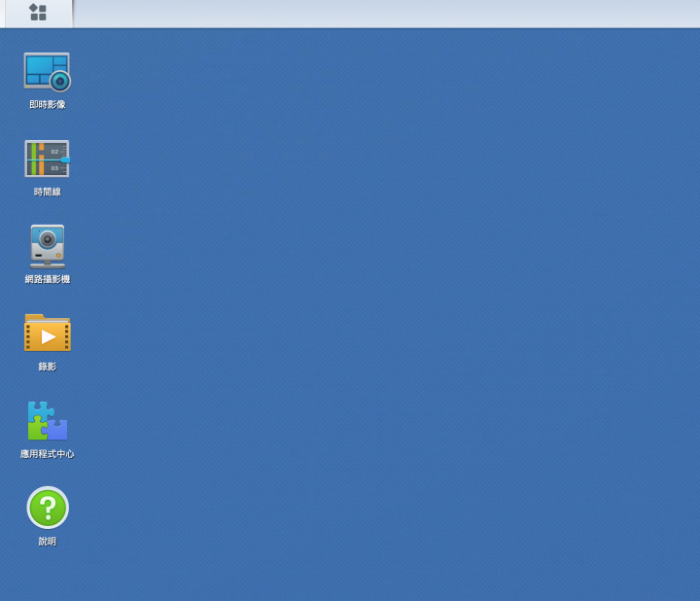Screen dimensions: 700x601
Task: Open the 網路攝影機 IP camera icon
Action: click(48, 246)
